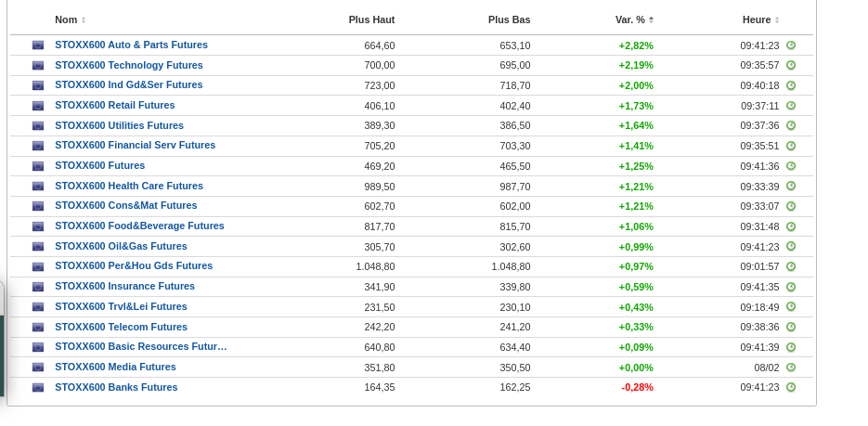The height and width of the screenshot is (426, 868).
Task: Open STOXX600 Health Care Futures link
Action: click(x=129, y=186)
